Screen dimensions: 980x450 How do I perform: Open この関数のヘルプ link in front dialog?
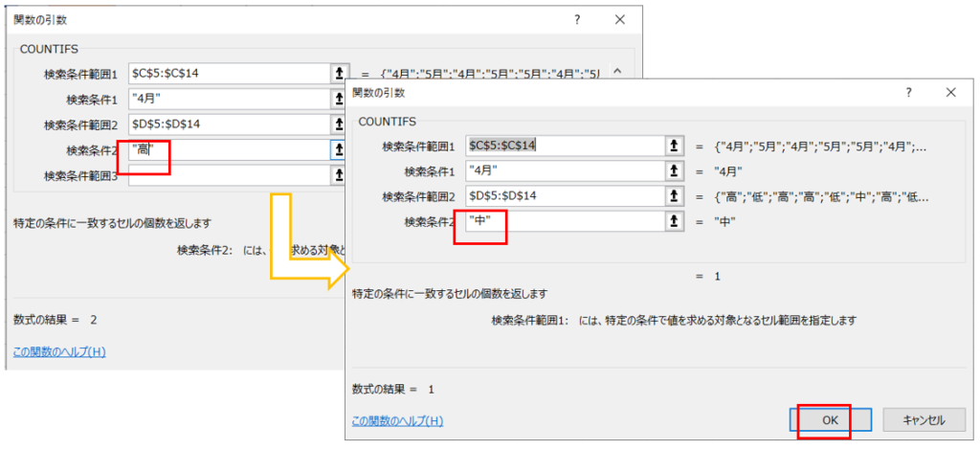coord(397,420)
